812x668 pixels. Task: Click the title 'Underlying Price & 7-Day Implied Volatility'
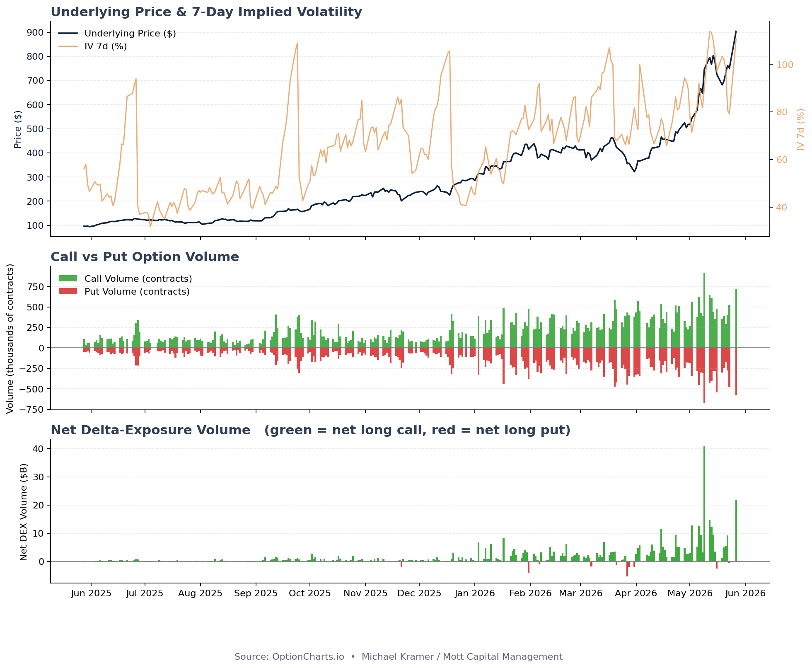206,12
